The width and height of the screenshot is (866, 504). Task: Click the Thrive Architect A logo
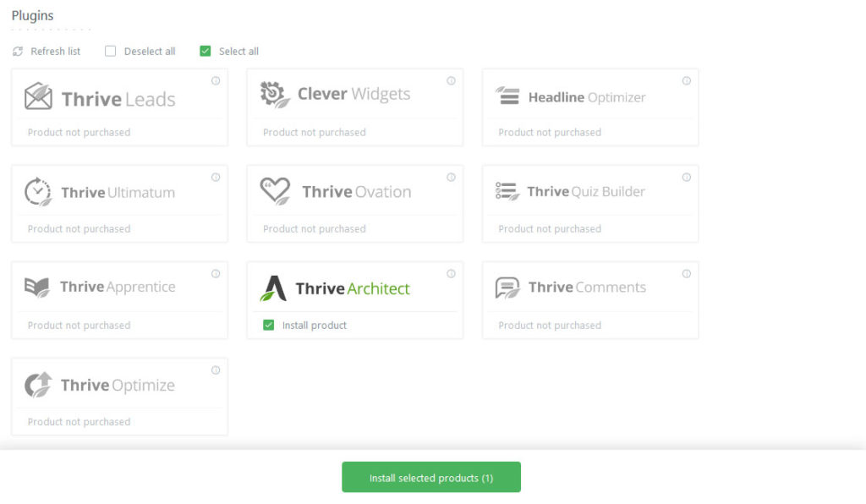pyautogui.click(x=273, y=288)
